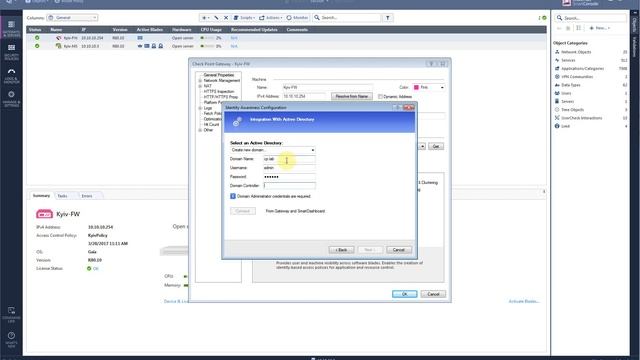Toggle the Dynamic Address checkbox
This screenshot has width=640, height=360.
pos(380,97)
